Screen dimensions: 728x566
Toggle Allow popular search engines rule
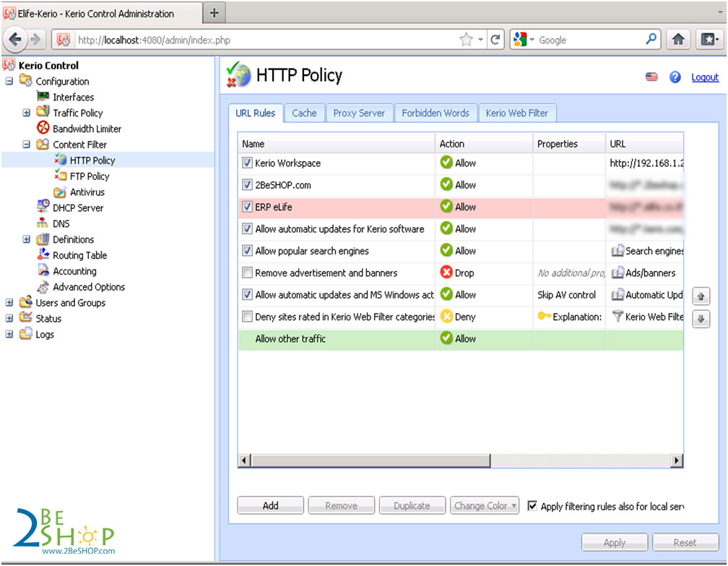tap(248, 251)
